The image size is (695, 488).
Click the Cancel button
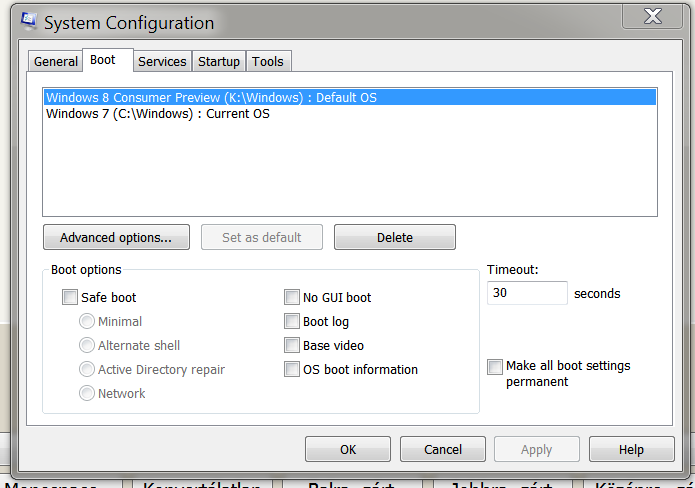(443, 449)
